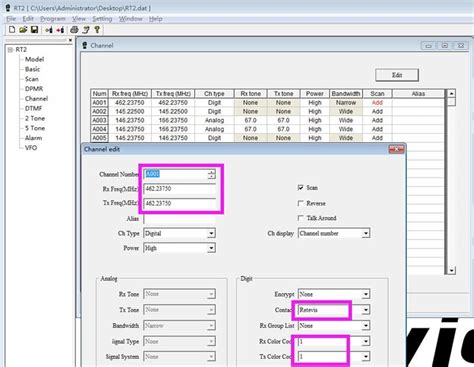Select channel row A004 in the table
Viewport: 474px width, 367px height.
[268, 129]
